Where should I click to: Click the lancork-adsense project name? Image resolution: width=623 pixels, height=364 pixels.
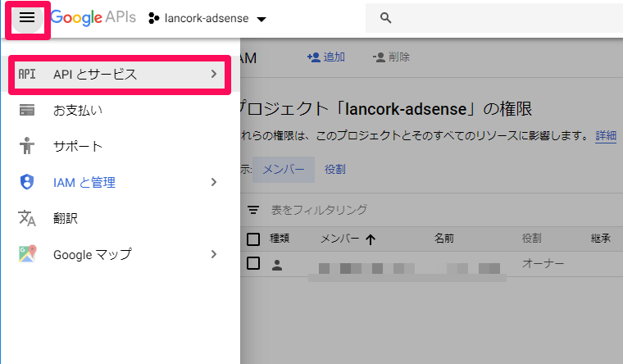click(207, 18)
